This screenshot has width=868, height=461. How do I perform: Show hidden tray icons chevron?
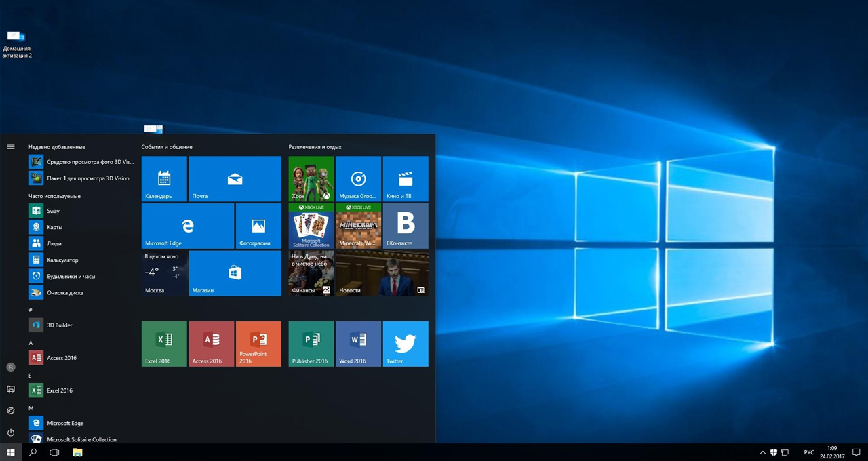pyautogui.click(x=763, y=452)
